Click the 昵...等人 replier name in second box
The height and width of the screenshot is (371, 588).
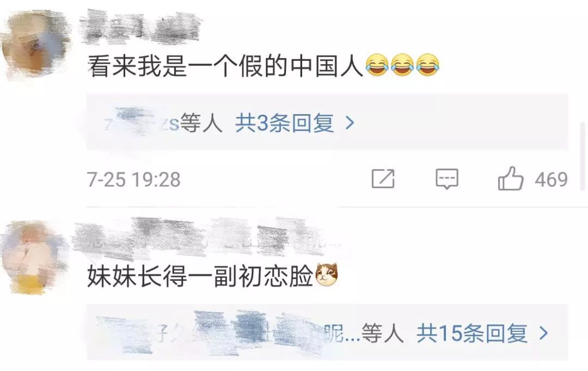coord(363,333)
